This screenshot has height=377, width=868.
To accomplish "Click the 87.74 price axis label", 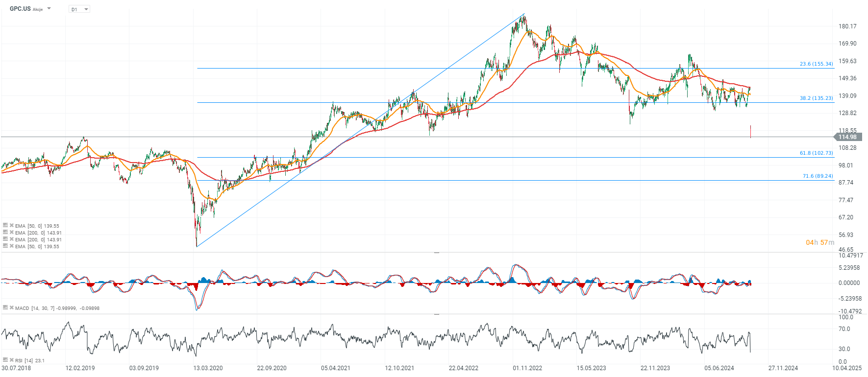I will pyautogui.click(x=846, y=183).
